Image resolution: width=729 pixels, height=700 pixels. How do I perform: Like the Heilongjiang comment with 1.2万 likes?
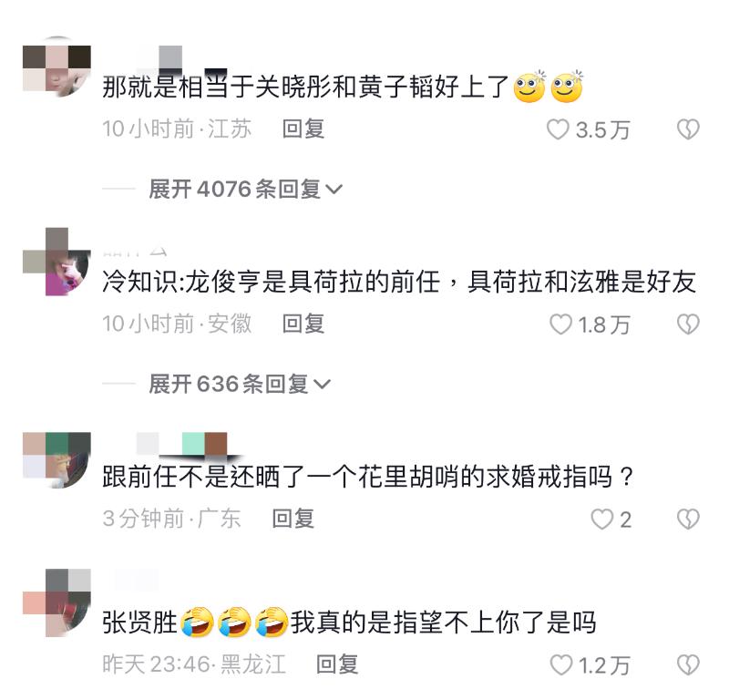coord(561,664)
